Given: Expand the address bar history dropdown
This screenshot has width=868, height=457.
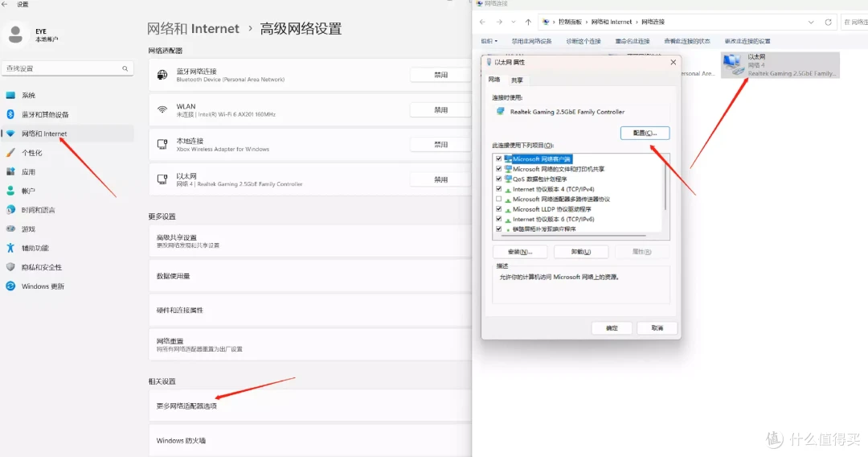Looking at the screenshot, I should (x=811, y=23).
